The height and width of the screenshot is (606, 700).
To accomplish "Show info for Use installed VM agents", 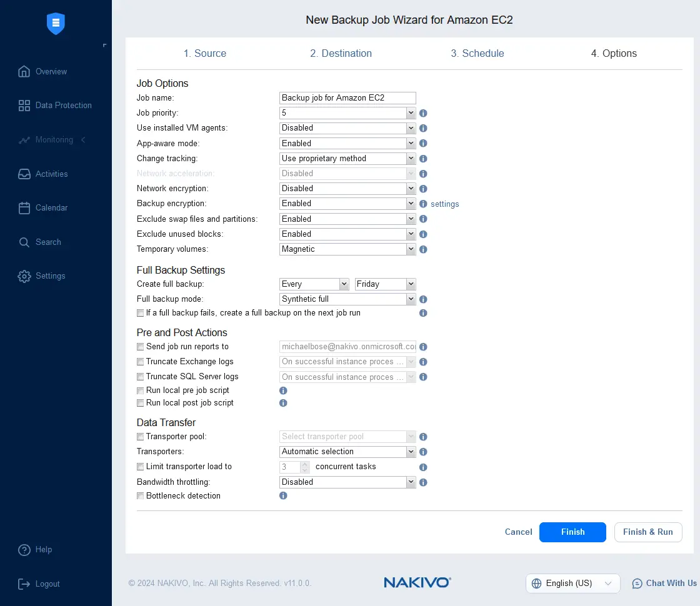I will [x=423, y=128].
